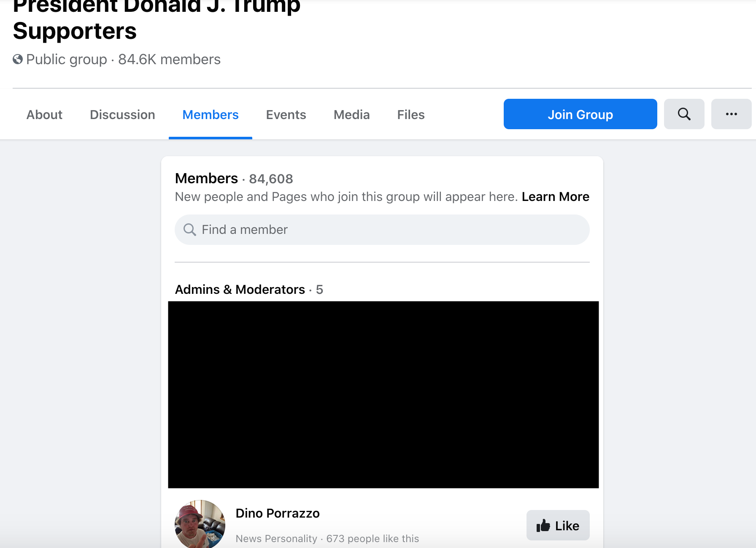This screenshot has width=756, height=548.
Task: Open the Files tab
Action: 410,114
